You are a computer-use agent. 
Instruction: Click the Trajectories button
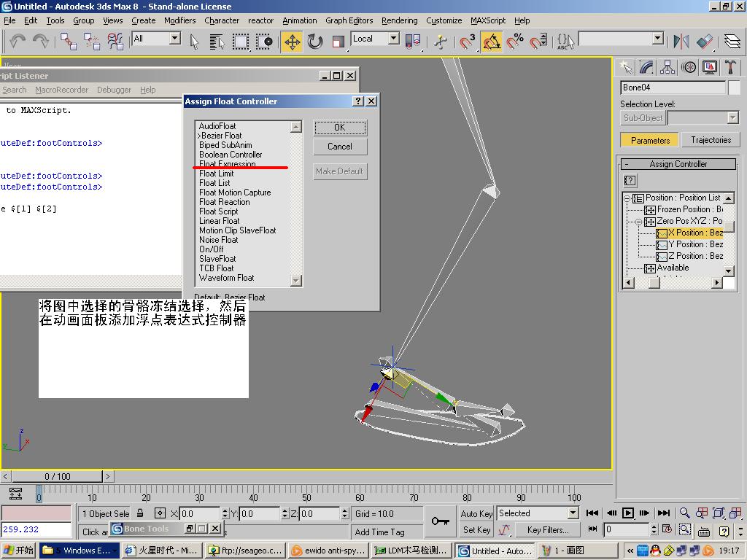click(711, 140)
